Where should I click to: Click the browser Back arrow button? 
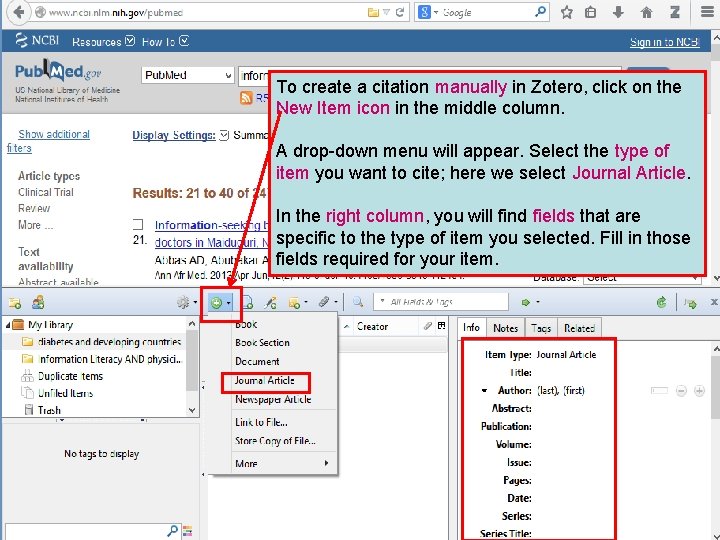18,12
